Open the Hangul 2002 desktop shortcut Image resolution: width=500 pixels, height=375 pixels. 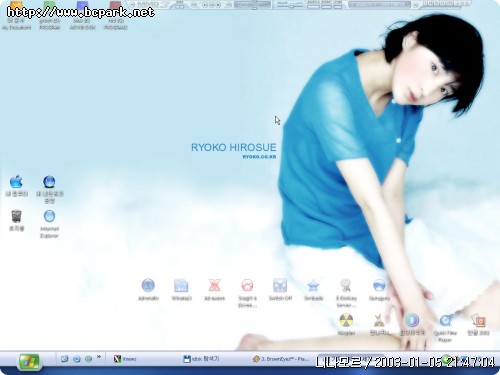(x=478, y=320)
